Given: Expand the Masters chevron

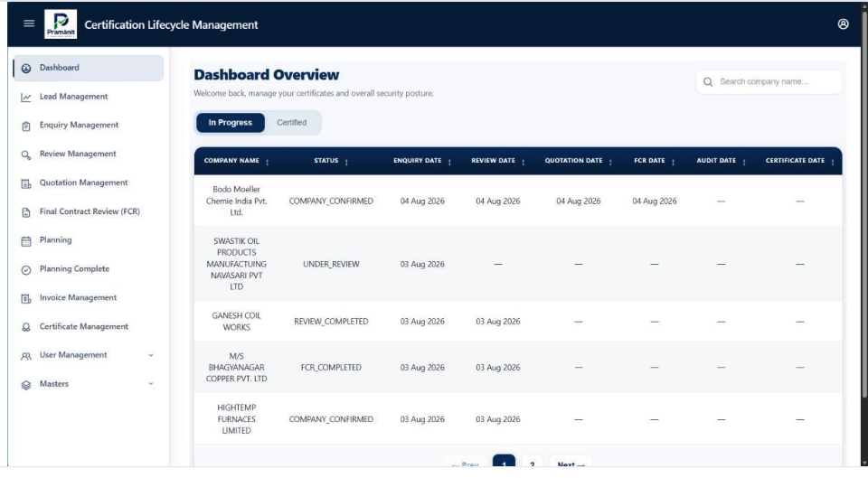Looking at the screenshot, I should tap(151, 384).
